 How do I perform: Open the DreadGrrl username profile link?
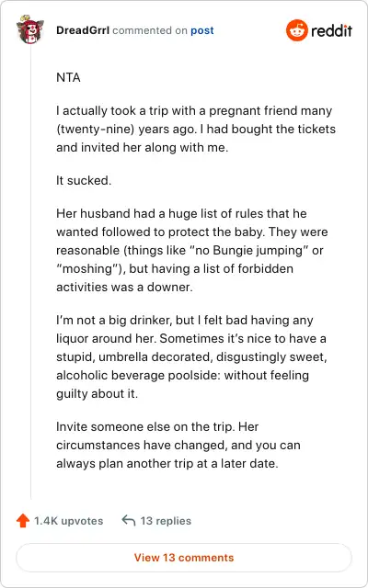(83, 30)
